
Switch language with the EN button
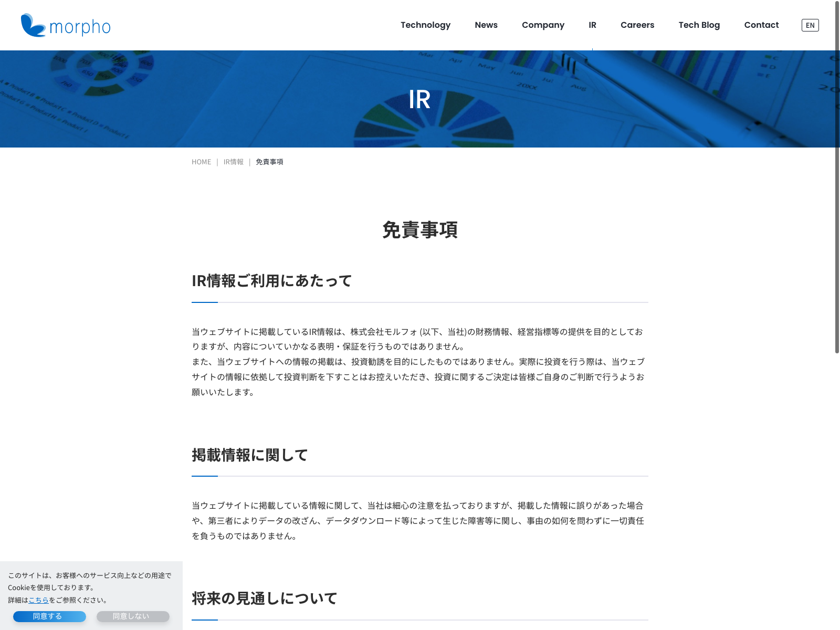tap(810, 25)
